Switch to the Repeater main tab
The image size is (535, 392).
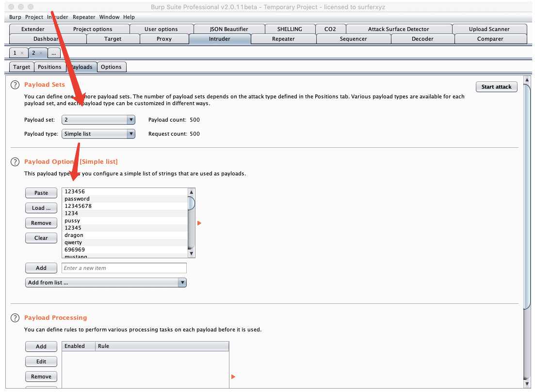[284, 39]
